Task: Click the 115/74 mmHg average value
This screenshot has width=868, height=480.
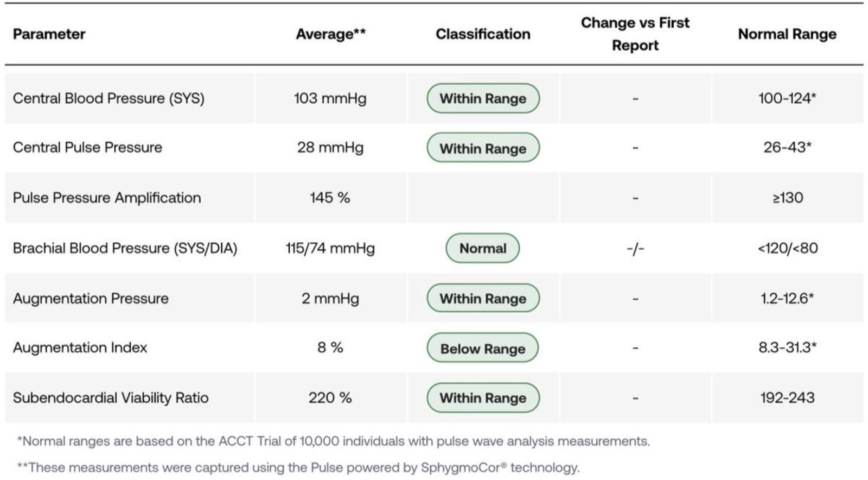Action: tap(330, 248)
